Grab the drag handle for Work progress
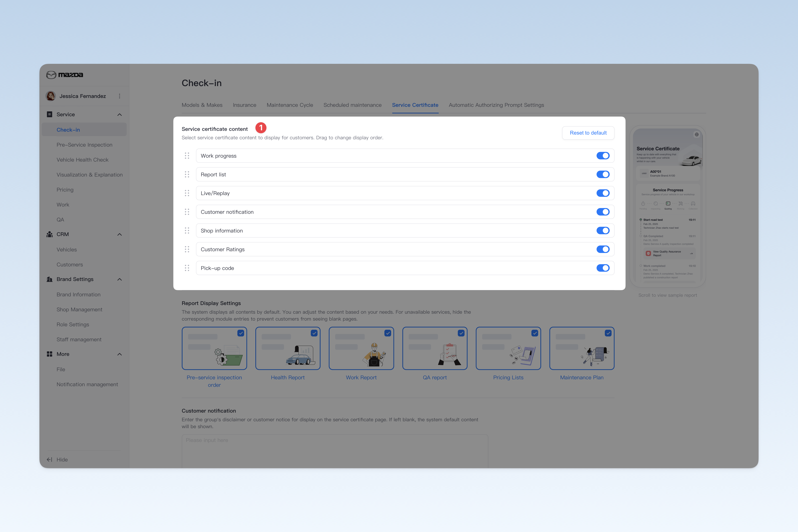The width and height of the screenshot is (798, 532). (187, 156)
